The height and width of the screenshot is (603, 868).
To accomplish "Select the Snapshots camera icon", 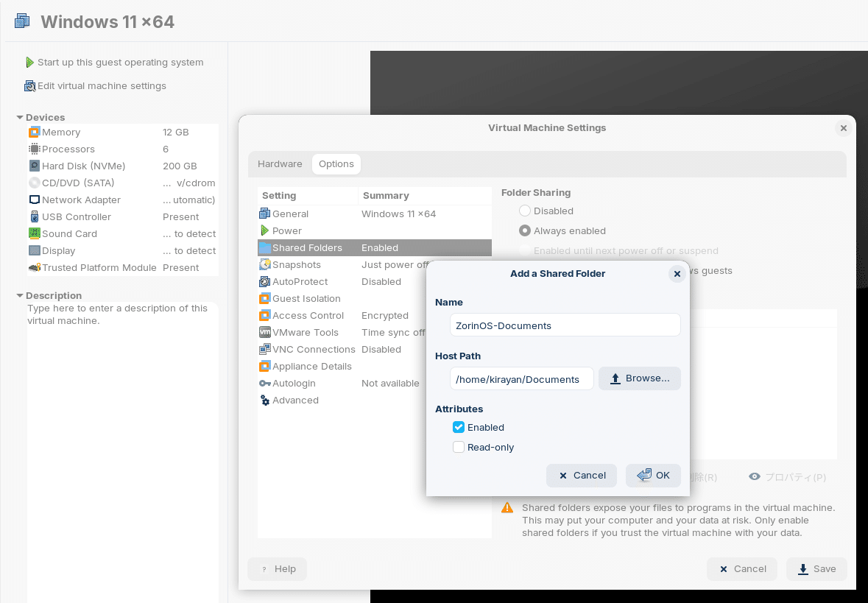I will coord(264,264).
